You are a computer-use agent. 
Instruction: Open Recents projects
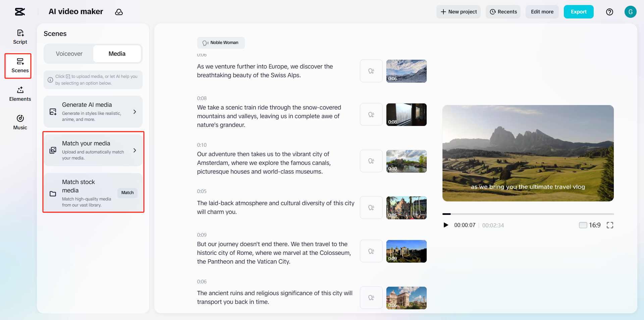point(503,12)
